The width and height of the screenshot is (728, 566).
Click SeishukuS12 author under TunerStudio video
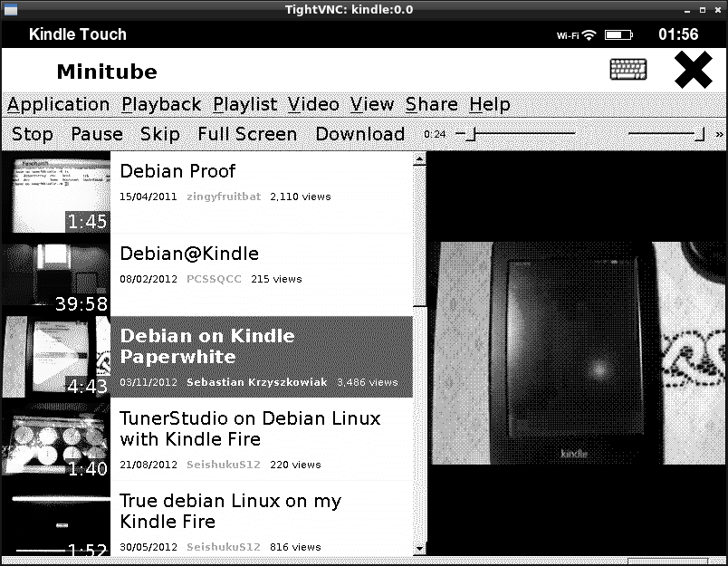(x=224, y=465)
